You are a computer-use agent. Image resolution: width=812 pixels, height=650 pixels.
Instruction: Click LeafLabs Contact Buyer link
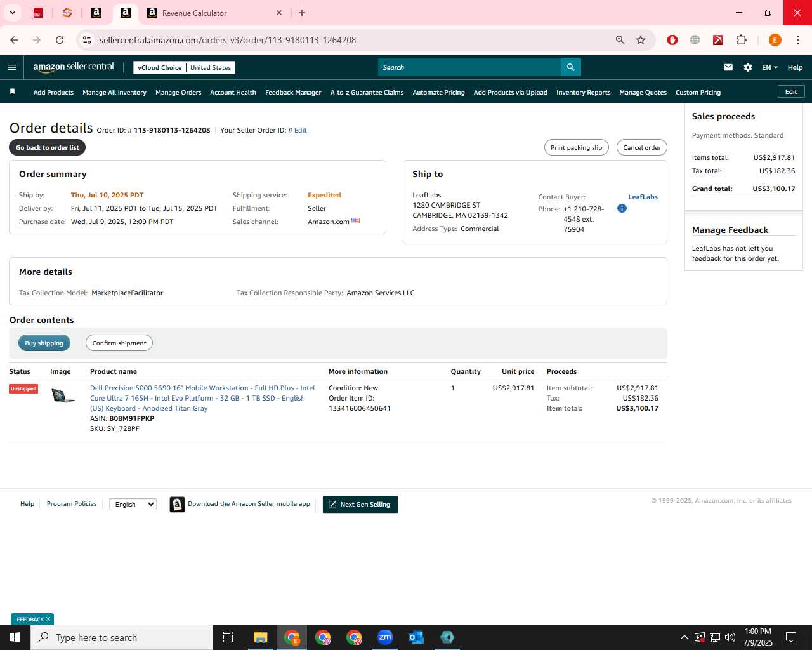coord(643,197)
